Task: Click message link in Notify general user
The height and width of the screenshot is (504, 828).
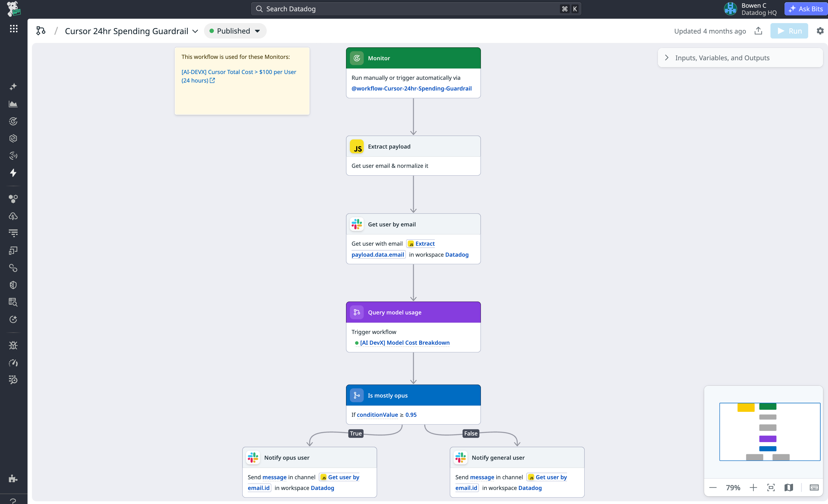Action: (482, 477)
